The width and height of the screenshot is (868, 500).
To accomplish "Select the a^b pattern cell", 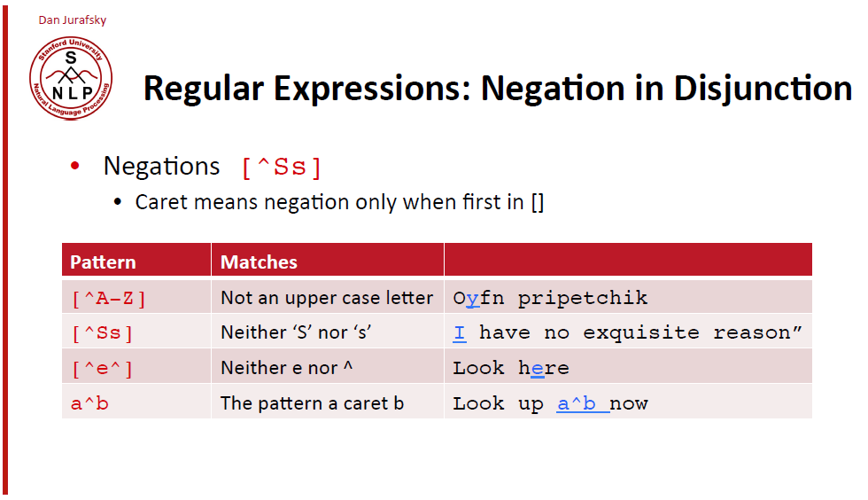I will click(x=136, y=402).
